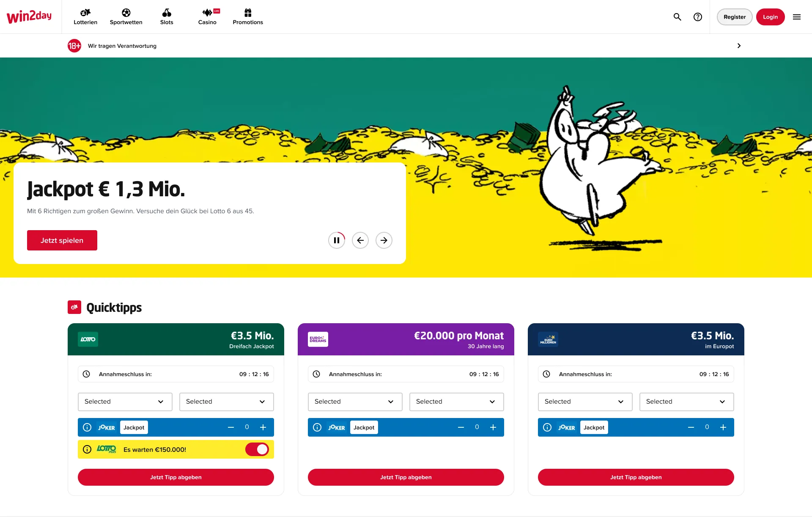Go to the next carousel slide

tap(384, 240)
